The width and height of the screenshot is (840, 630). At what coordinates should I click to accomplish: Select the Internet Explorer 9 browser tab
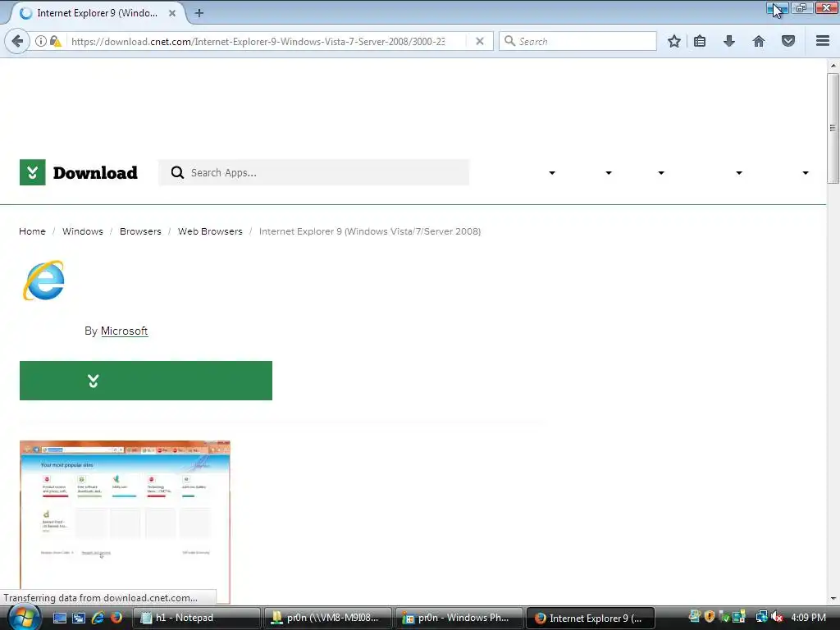point(97,13)
